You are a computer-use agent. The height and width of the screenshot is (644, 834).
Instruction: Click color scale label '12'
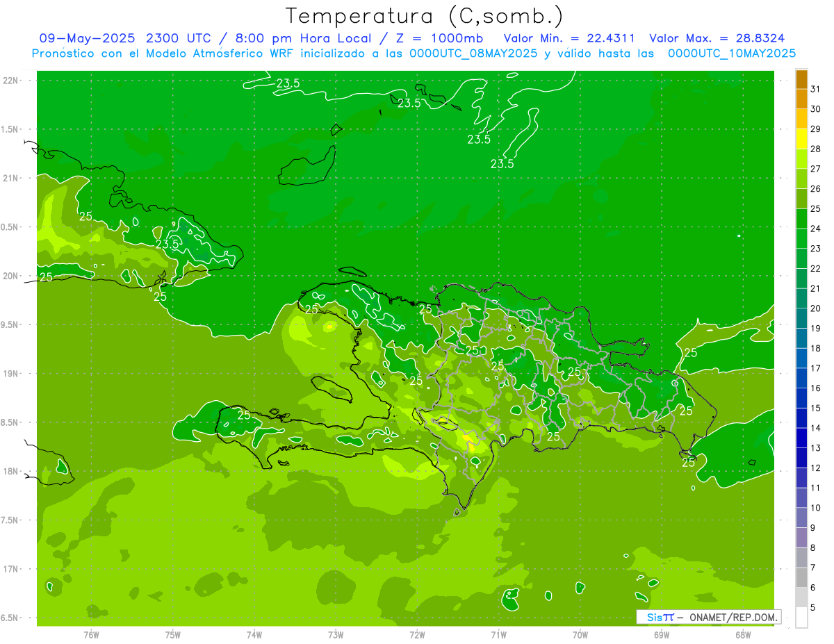pos(816,468)
